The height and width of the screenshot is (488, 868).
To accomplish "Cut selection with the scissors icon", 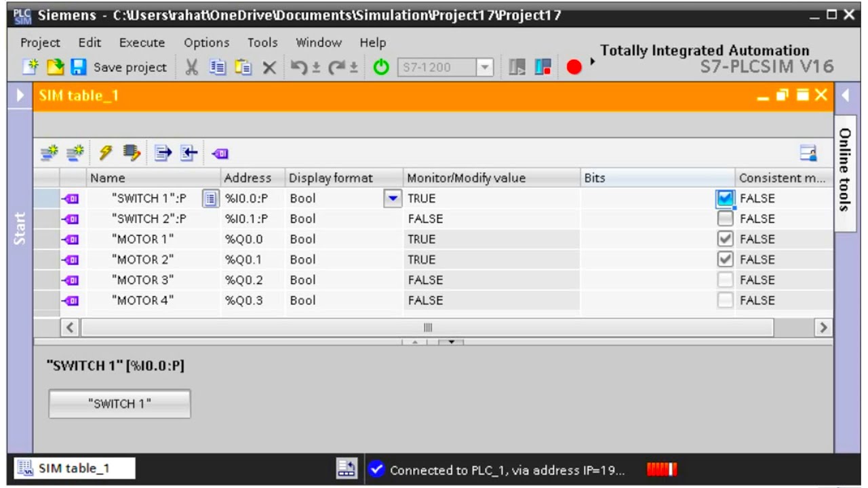I will point(192,67).
